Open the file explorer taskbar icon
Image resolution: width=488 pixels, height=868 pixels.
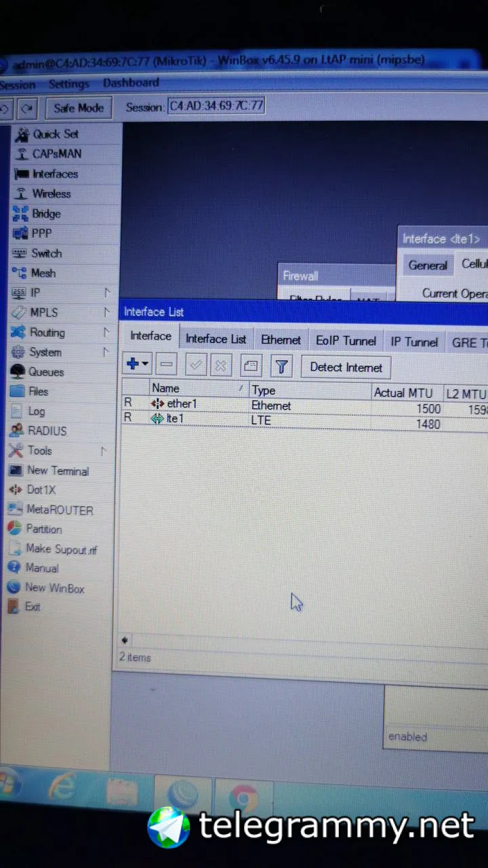[x=122, y=793]
